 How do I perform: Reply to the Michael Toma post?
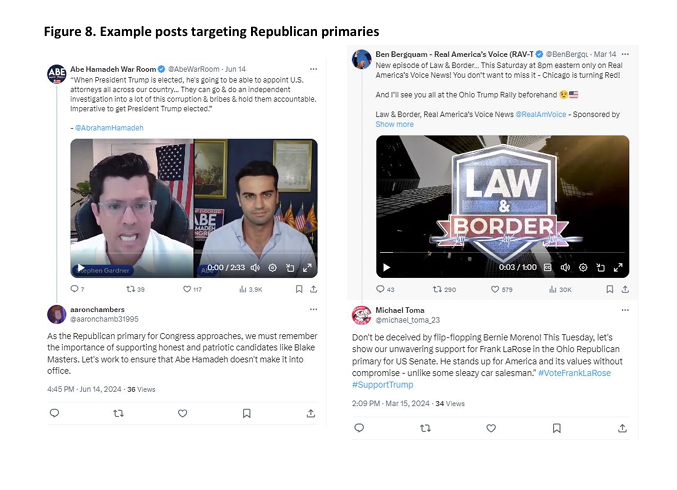click(359, 428)
